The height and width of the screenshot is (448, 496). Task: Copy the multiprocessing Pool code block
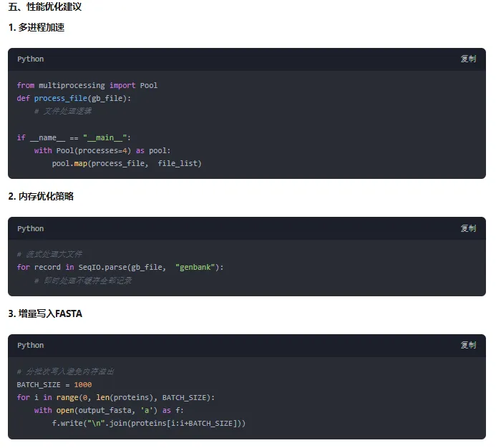(467, 59)
